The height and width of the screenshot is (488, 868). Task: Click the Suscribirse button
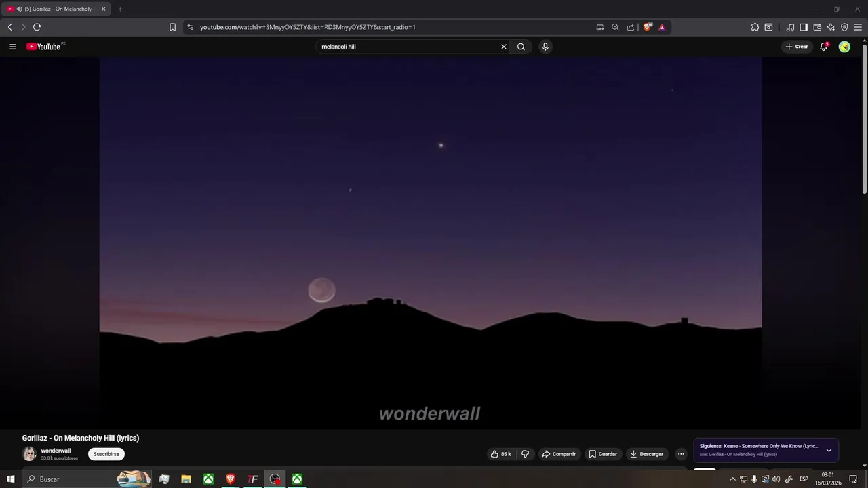click(106, 454)
